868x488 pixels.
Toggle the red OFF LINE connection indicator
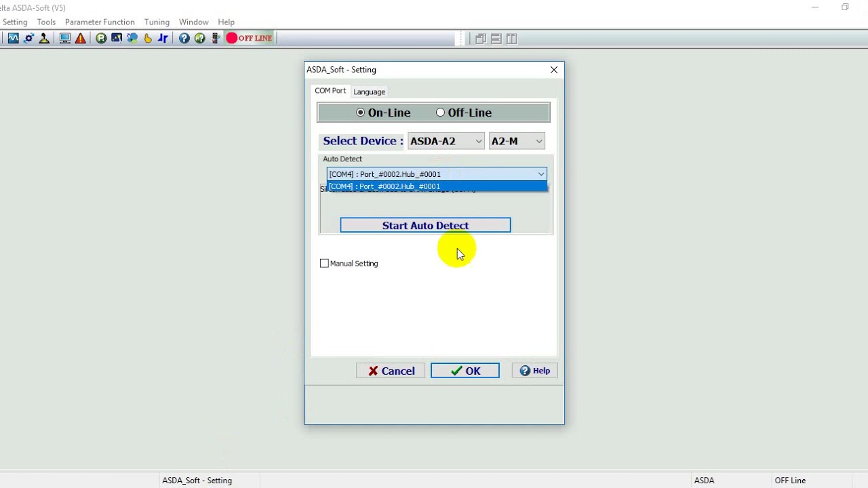pos(250,38)
